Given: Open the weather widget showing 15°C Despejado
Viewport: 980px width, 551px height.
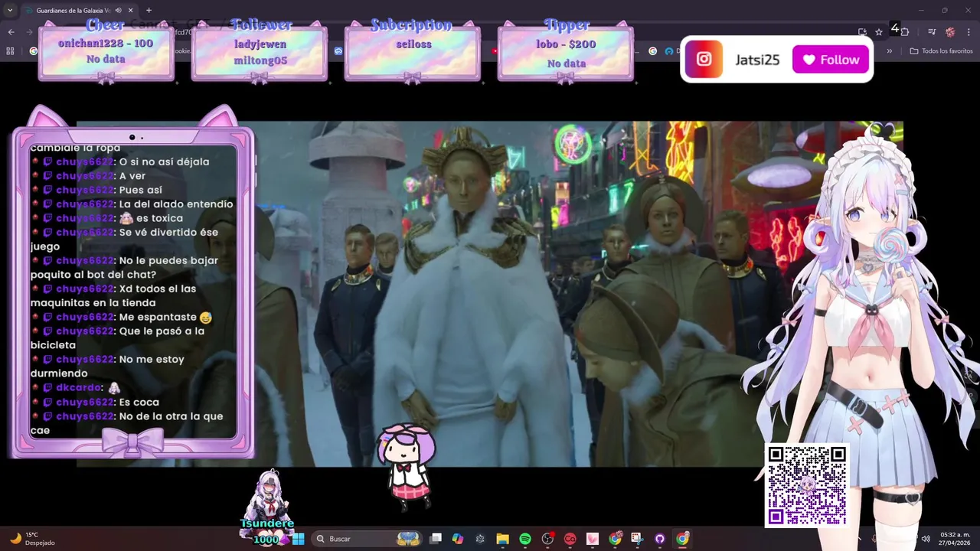Looking at the screenshot, I should pyautogui.click(x=34, y=539).
